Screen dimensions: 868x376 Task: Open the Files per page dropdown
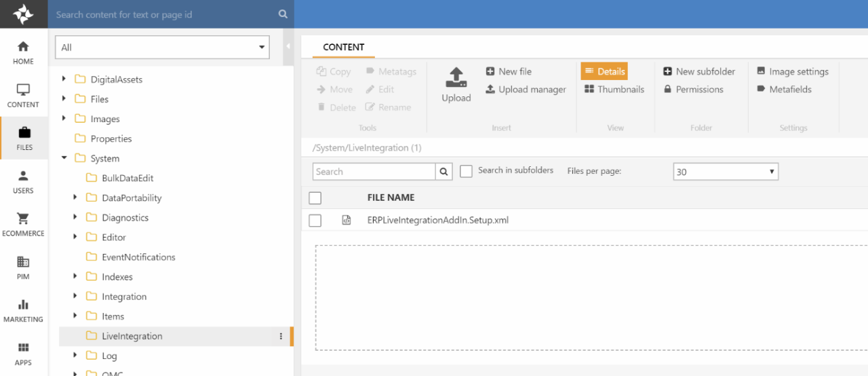[x=726, y=172]
